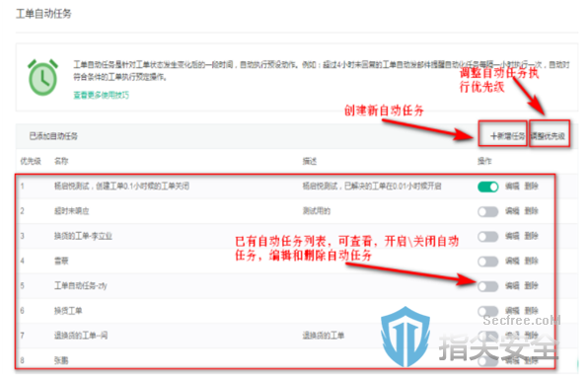Select the task name 工单自动任务-zfy
Screen dimensions: 588x380
click(80, 286)
